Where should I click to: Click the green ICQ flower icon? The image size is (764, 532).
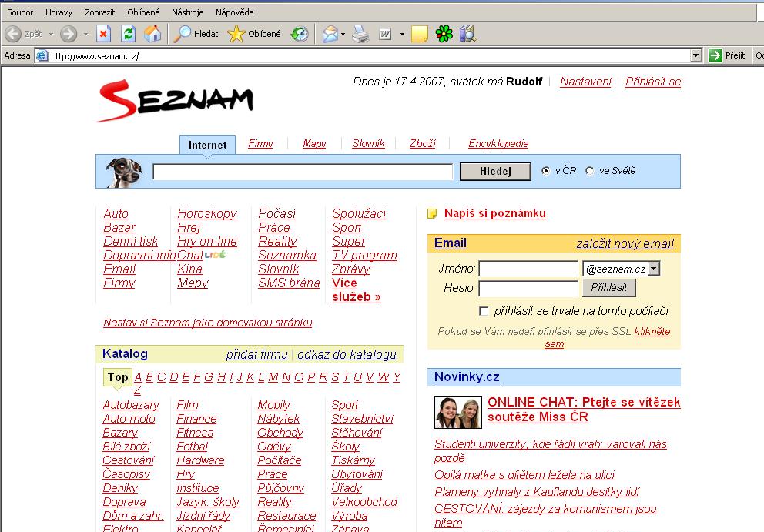444,34
